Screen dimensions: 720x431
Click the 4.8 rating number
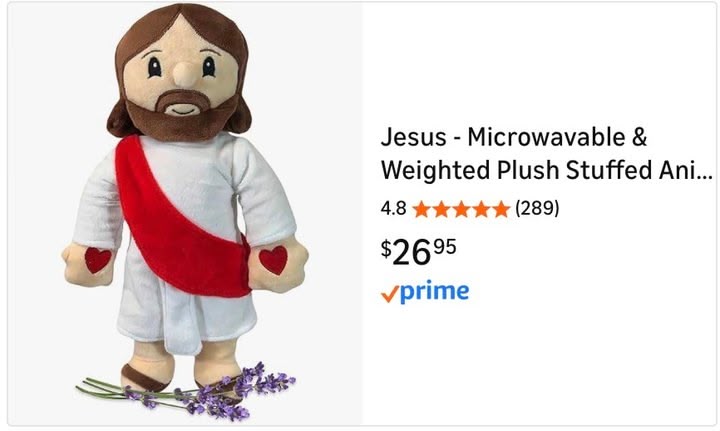(393, 210)
